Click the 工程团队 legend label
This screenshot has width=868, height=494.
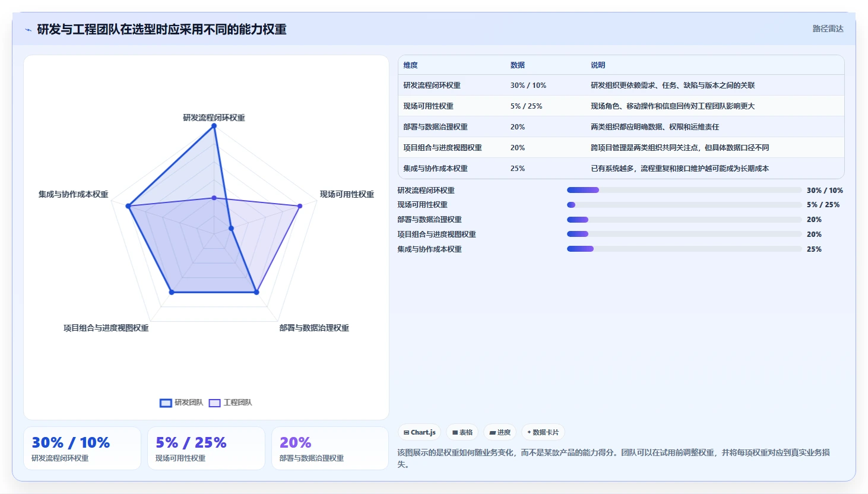tap(237, 403)
